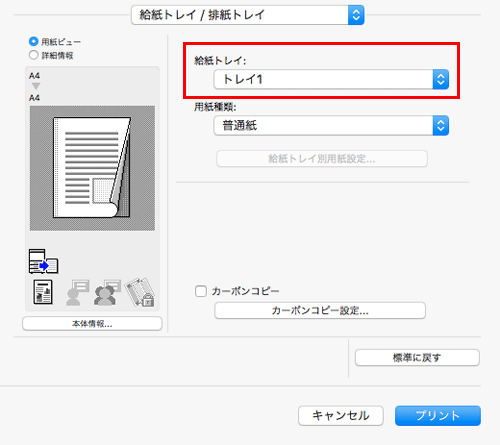Click the duplex page preview image
500x445 pixels.
click(x=92, y=168)
